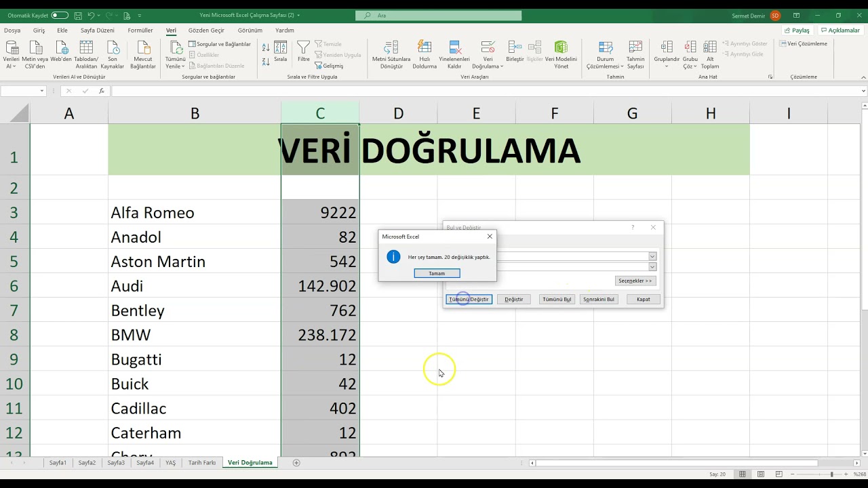Click the Gelişmiş advanced filter option
This screenshot has width=868, height=488.
click(x=329, y=66)
